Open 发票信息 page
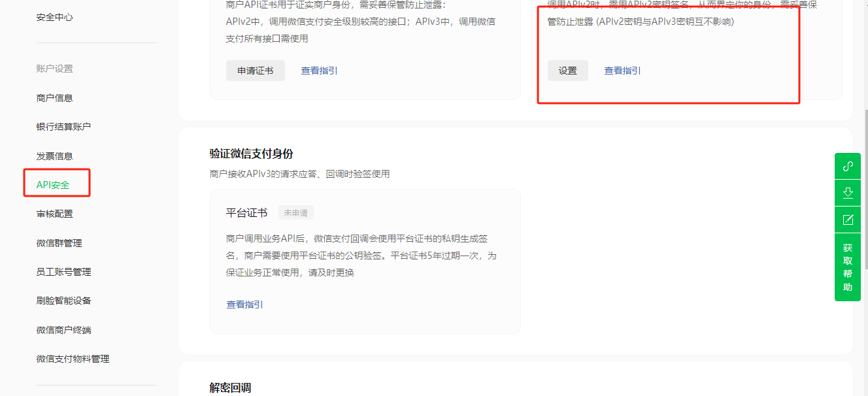 pos(55,156)
